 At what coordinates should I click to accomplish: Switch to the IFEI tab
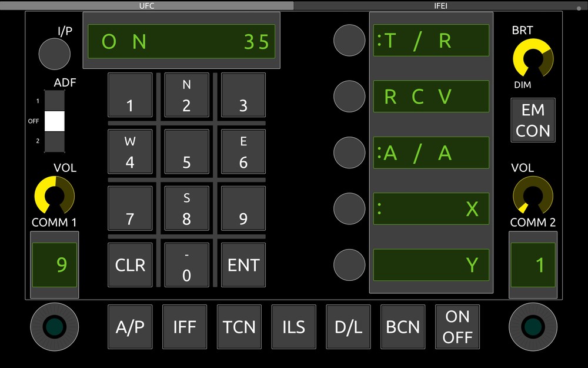(440, 6)
